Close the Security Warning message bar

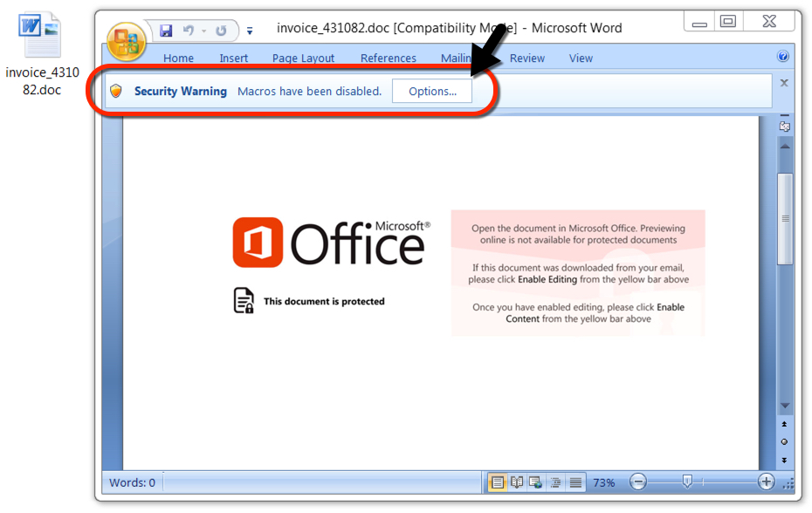[x=784, y=83]
